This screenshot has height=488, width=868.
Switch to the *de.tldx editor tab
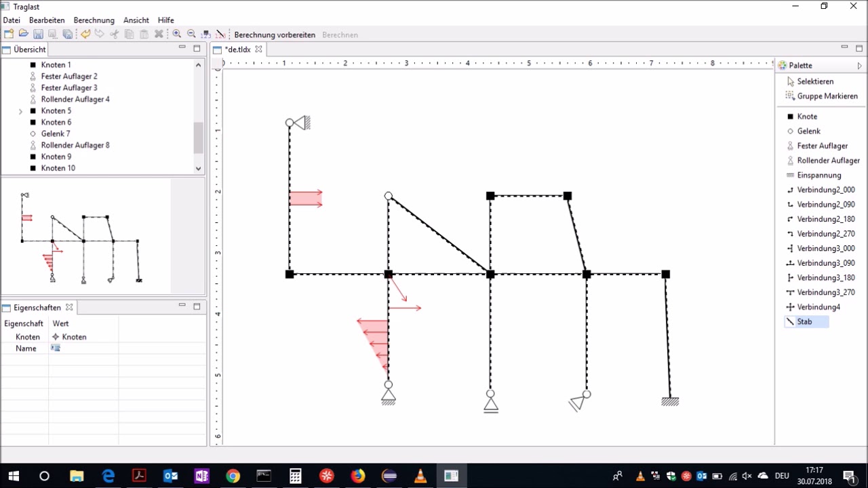point(238,49)
